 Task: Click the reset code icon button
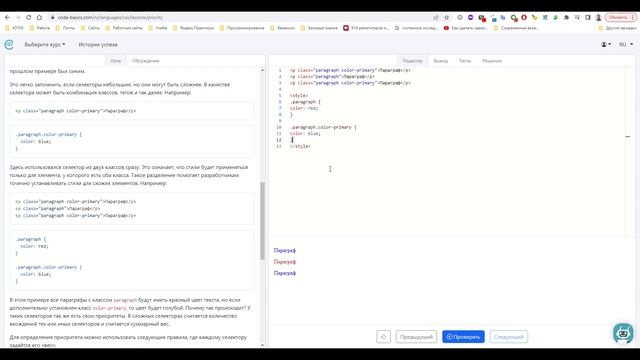pyautogui.click(x=383, y=337)
